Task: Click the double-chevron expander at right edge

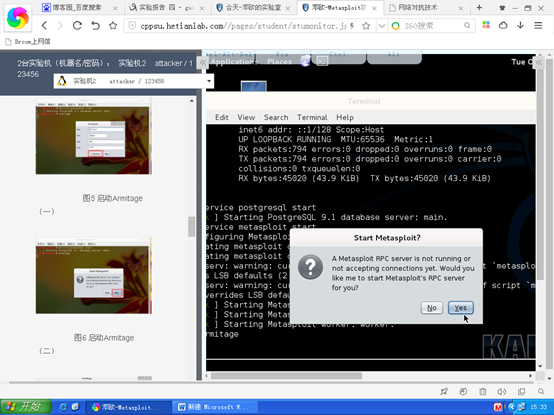Action: [x=539, y=63]
